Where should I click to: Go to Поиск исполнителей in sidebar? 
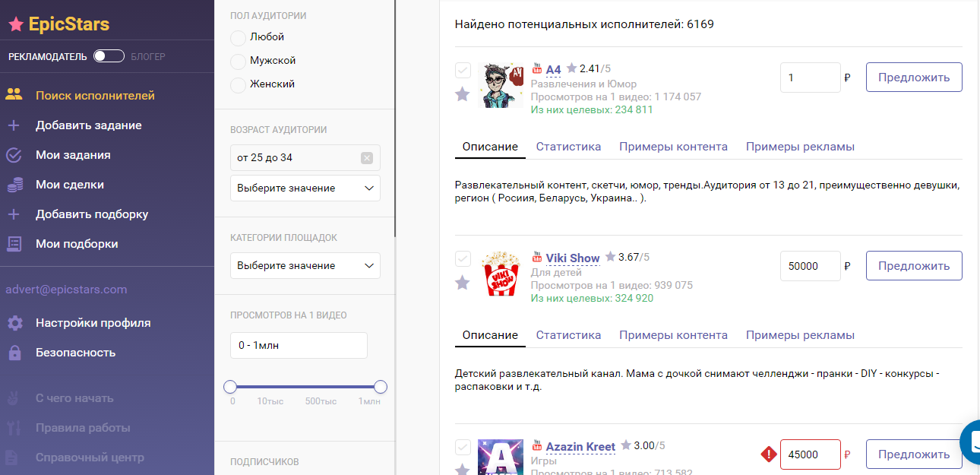click(95, 96)
